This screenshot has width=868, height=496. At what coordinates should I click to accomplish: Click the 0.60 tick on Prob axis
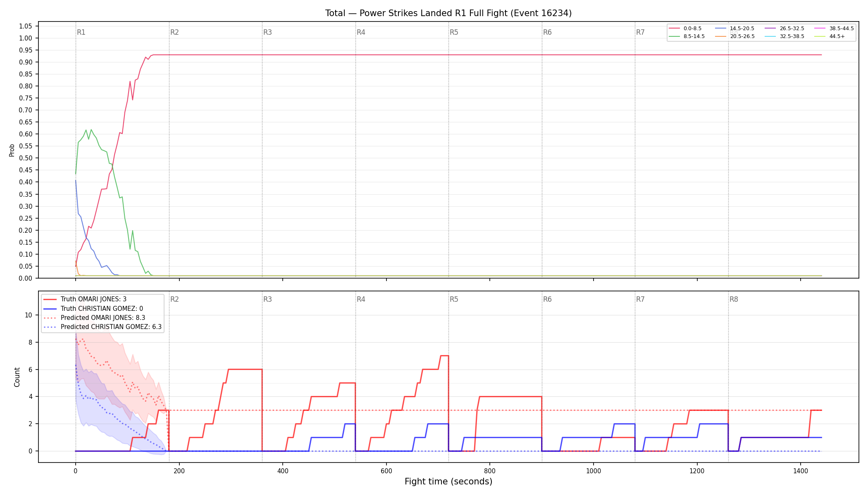click(25, 134)
